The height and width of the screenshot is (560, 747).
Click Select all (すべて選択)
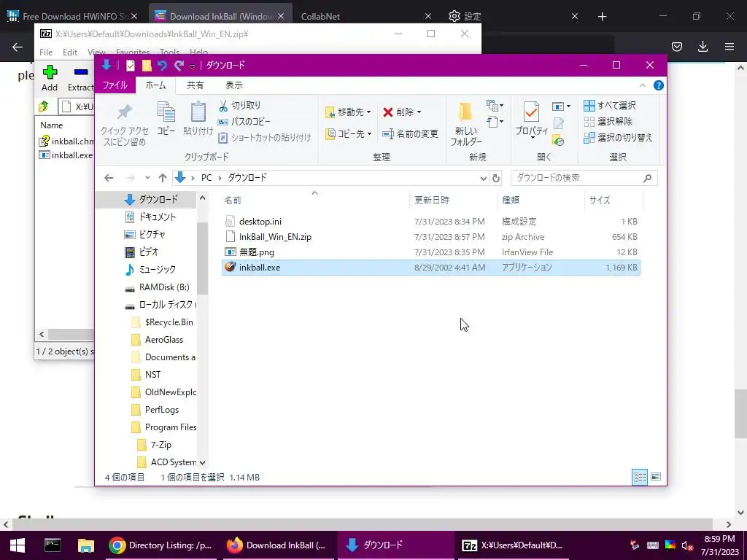610,105
